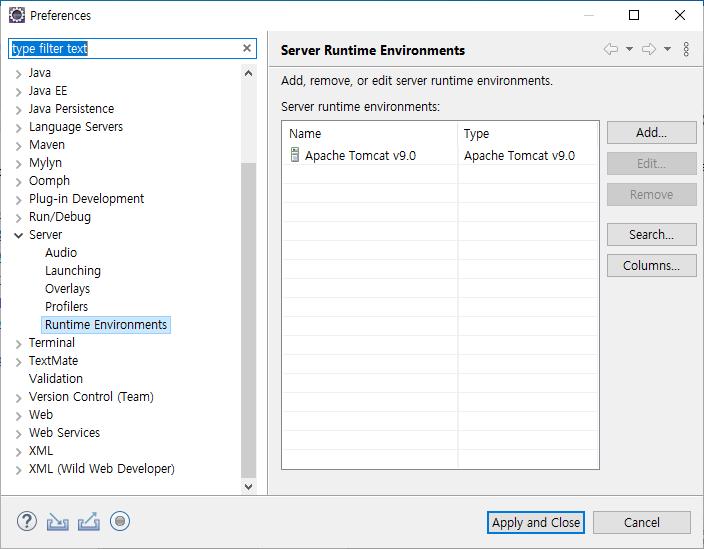The image size is (704, 549).
Task: Open the back history dropdown arrow
Action: click(x=629, y=49)
